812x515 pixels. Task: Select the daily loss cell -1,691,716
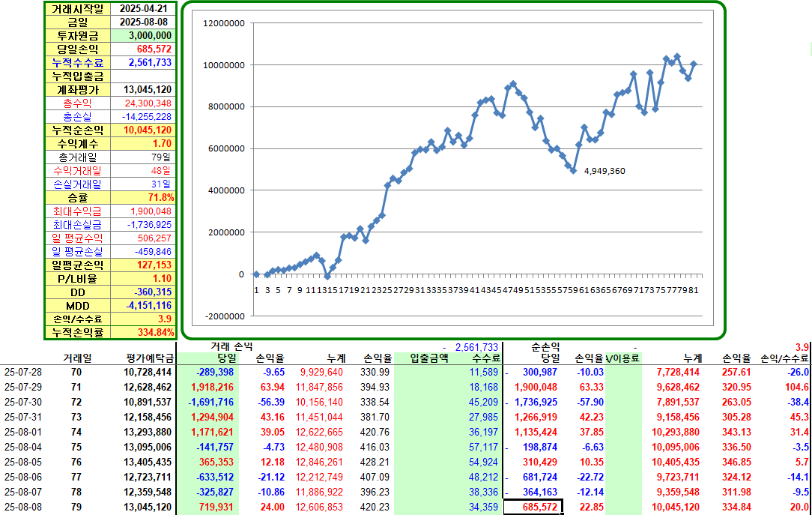[210, 402]
